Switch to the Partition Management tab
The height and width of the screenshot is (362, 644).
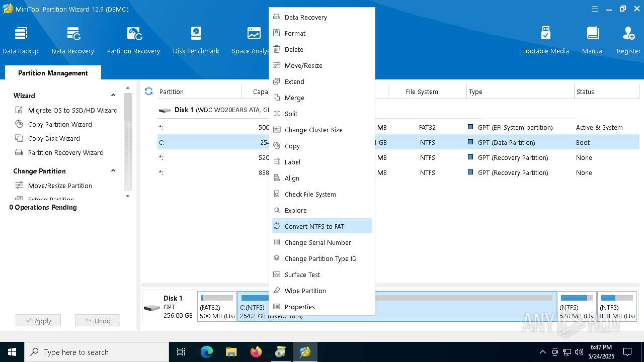pyautogui.click(x=53, y=73)
